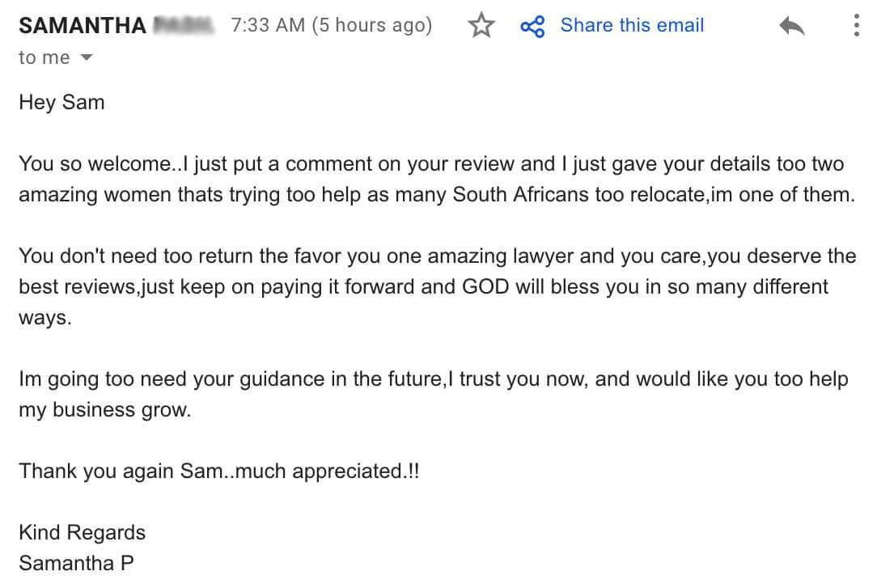The width and height of the screenshot is (894, 588).
Task: Star this email from Samantha
Action: click(x=481, y=25)
